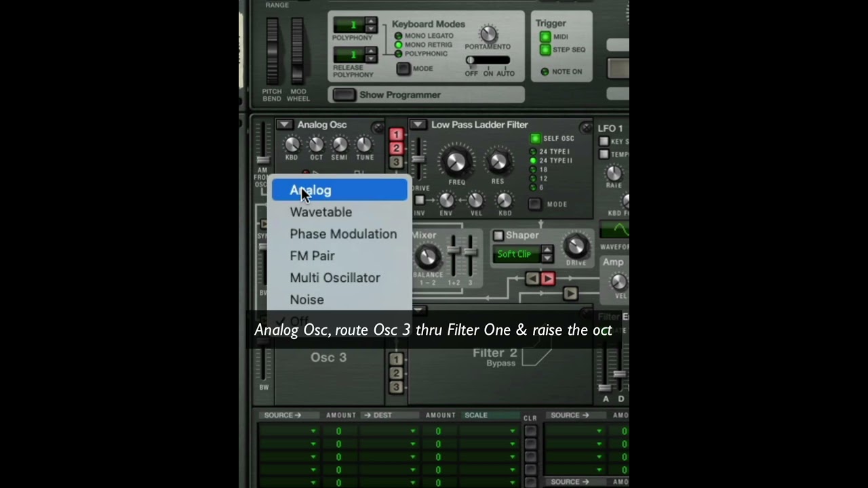Click Osc 3 routing button 1

coord(396,359)
